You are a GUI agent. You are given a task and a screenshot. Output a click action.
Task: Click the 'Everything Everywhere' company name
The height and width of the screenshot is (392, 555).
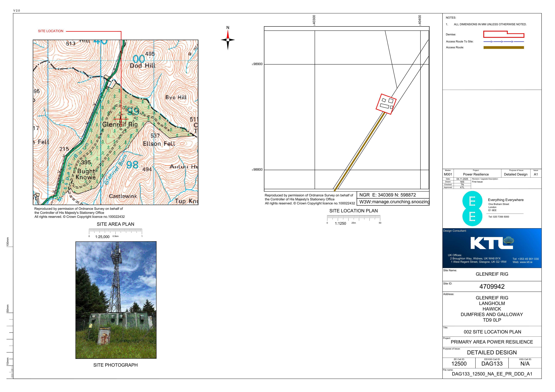click(x=506, y=200)
